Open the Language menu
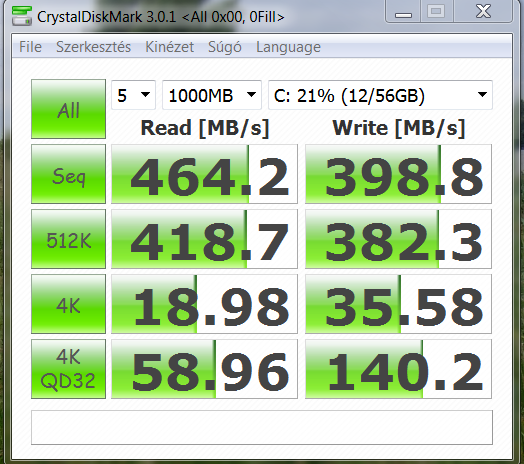The height and width of the screenshot is (464, 524). pyautogui.click(x=288, y=47)
